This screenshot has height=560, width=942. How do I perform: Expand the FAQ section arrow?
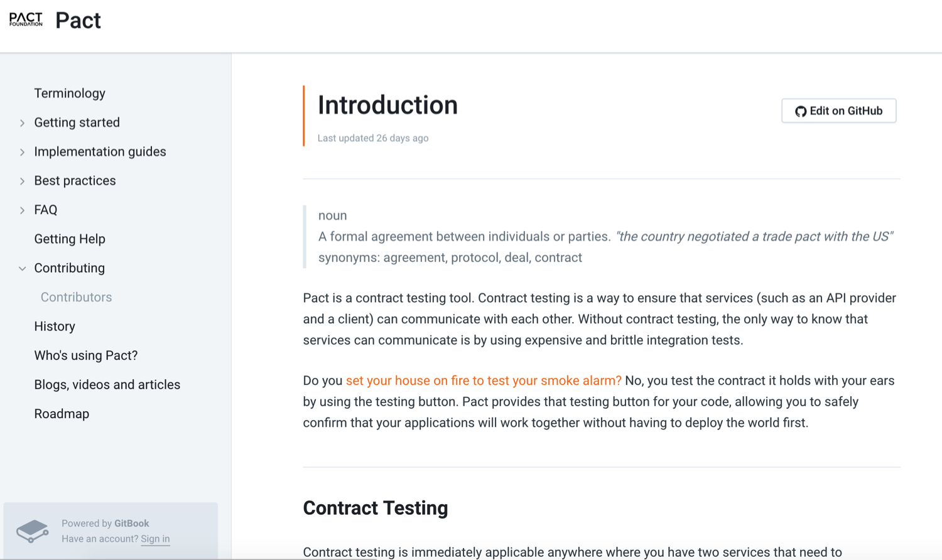[22, 210]
